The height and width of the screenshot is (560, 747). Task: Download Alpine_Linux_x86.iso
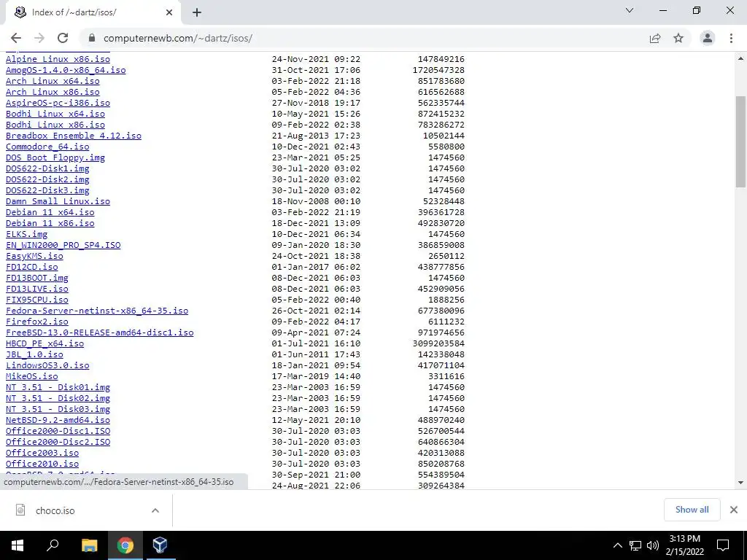(x=58, y=59)
